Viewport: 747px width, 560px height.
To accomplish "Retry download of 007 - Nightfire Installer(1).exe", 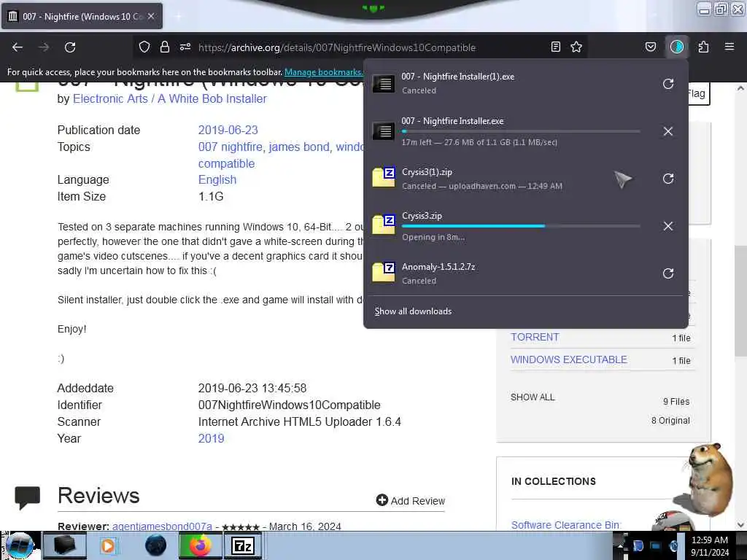I will click(668, 84).
